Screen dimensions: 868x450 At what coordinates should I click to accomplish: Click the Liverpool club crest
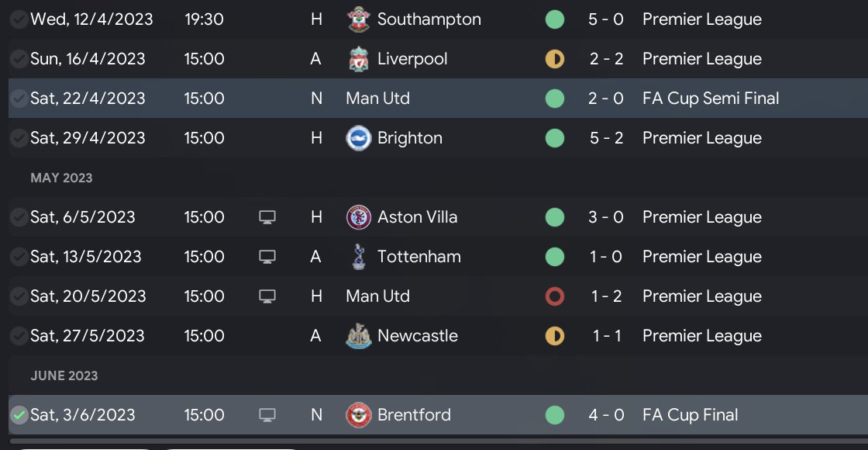click(356, 59)
